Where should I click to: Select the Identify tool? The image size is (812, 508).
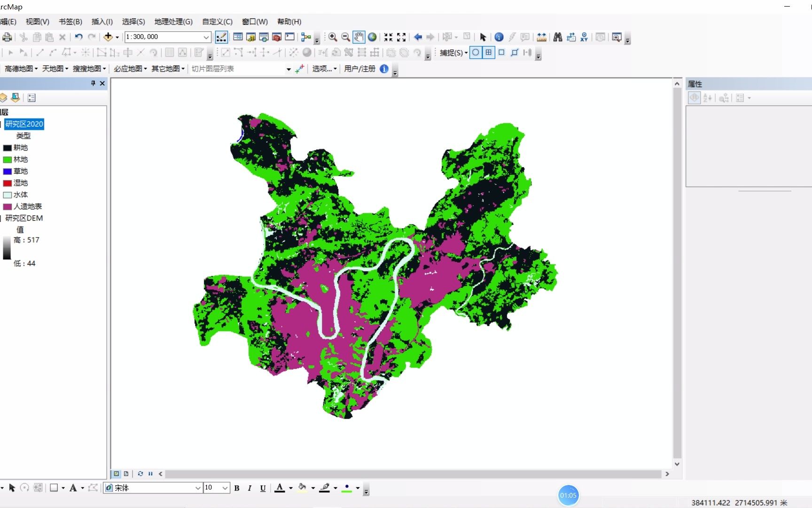click(x=499, y=37)
